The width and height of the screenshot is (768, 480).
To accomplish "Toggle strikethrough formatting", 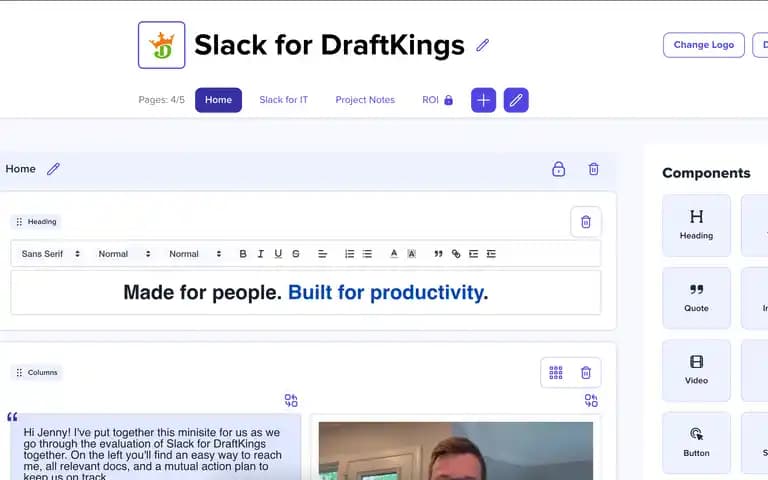I will (296, 254).
